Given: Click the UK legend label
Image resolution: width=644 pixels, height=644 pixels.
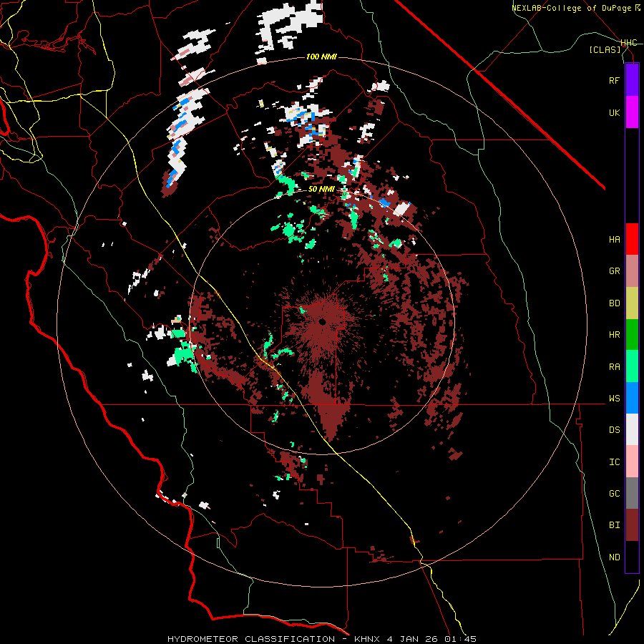Looking at the screenshot, I should pos(614,112).
